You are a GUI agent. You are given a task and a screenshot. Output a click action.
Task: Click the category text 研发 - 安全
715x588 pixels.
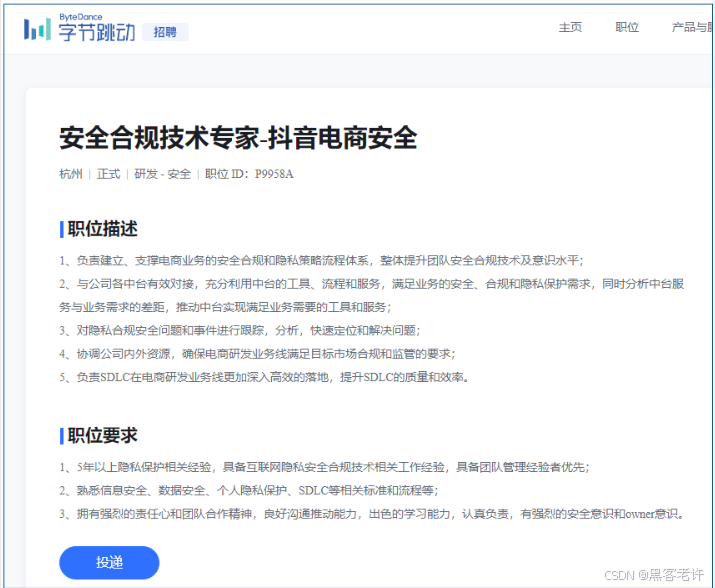point(162,174)
